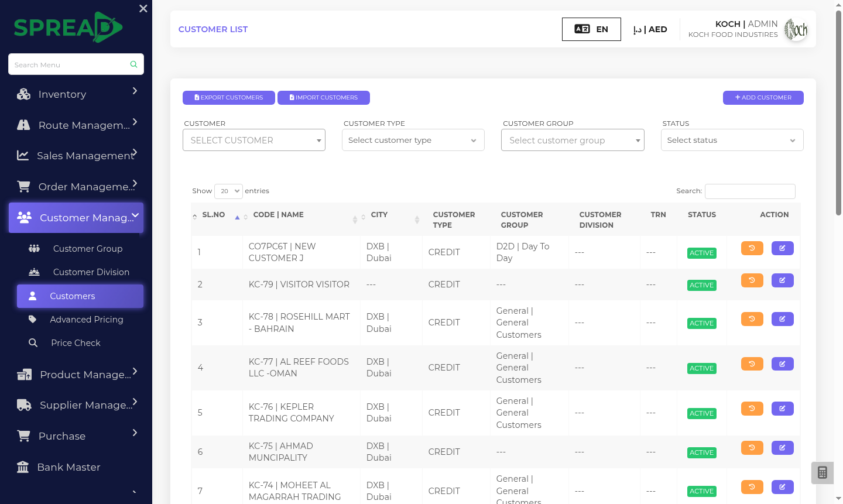Edit customer KC-74 MOHEET AL MAGARRAH
Screen dimensions: 843x504
coord(783,487)
